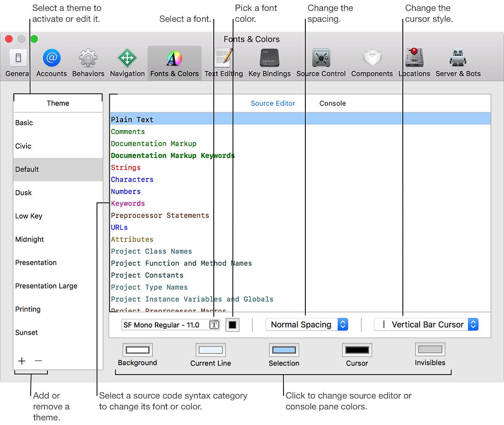Select the Comments syntax category
The image size is (504, 425).
(x=300, y=131)
